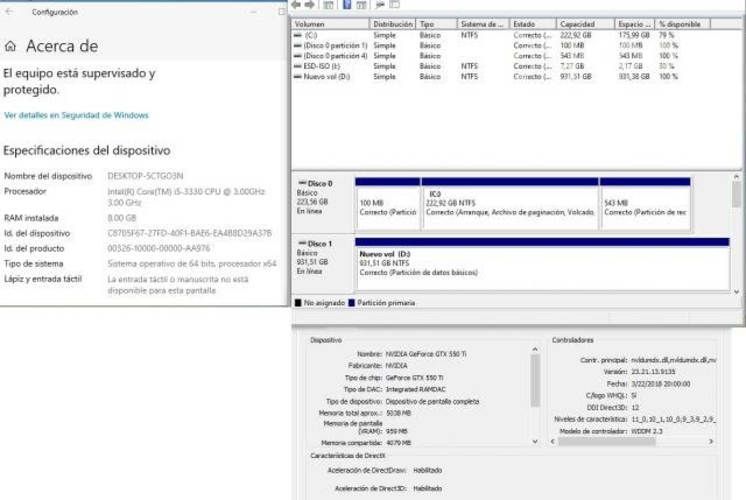
Task: Sort by Sistema de archivos column header
Action: pyautogui.click(x=483, y=24)
